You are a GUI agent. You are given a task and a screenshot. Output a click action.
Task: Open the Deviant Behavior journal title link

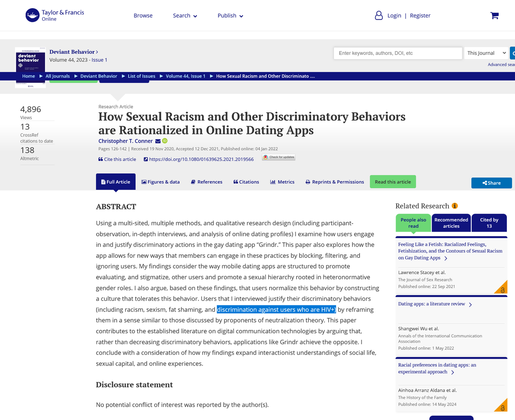pyautogui.click(x=74, y=52)
